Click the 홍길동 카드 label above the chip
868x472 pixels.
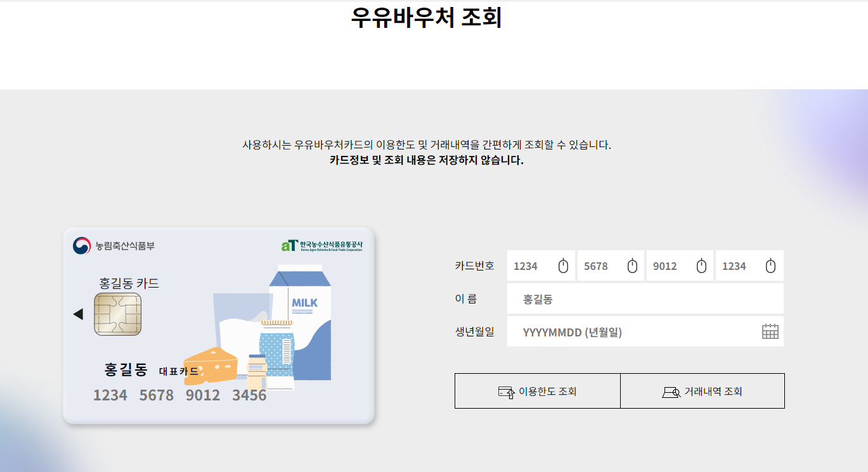[129, 283]
